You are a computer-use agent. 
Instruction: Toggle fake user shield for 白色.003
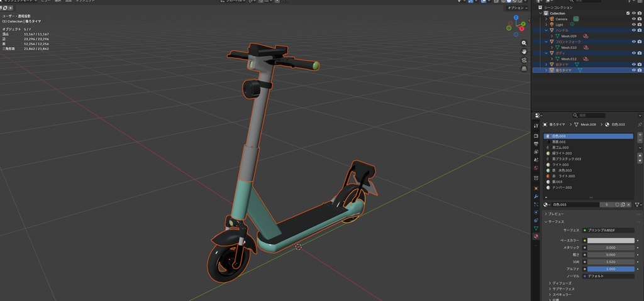click(x=617, y=204)
